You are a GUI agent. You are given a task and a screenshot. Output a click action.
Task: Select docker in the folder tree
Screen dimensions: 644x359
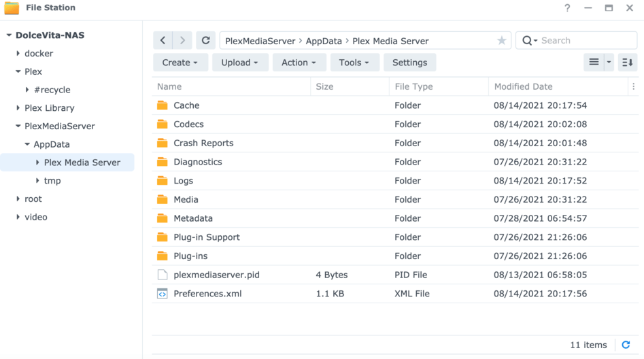click(x=39, y=54)
